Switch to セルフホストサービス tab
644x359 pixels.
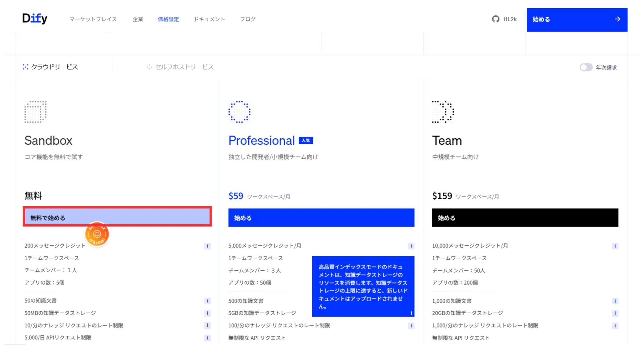tap(180, 67)
